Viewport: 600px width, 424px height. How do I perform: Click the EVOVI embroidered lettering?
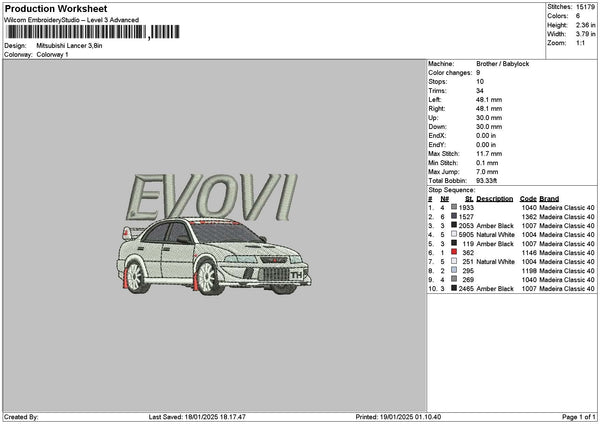point(212,197)
